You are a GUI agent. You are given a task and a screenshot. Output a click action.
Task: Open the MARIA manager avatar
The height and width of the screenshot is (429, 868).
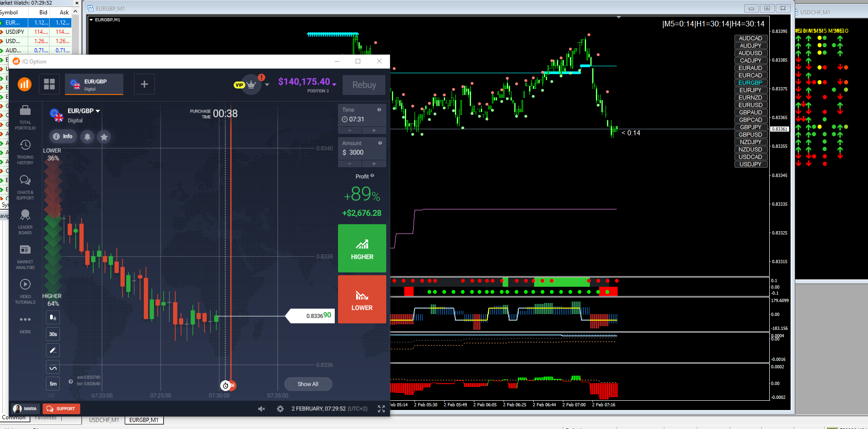tap(18, 409)
